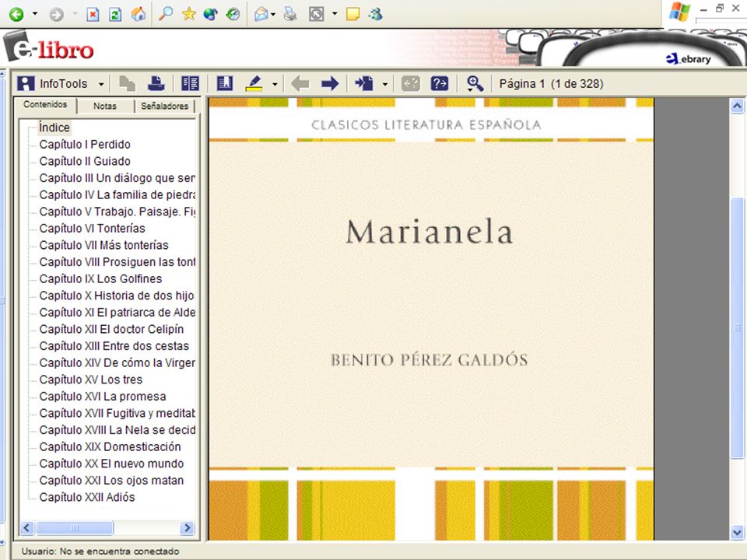Open Capítulo XXI Los ojos matan
The height and width of the screenshot is (560, 747).
(111, 481)
